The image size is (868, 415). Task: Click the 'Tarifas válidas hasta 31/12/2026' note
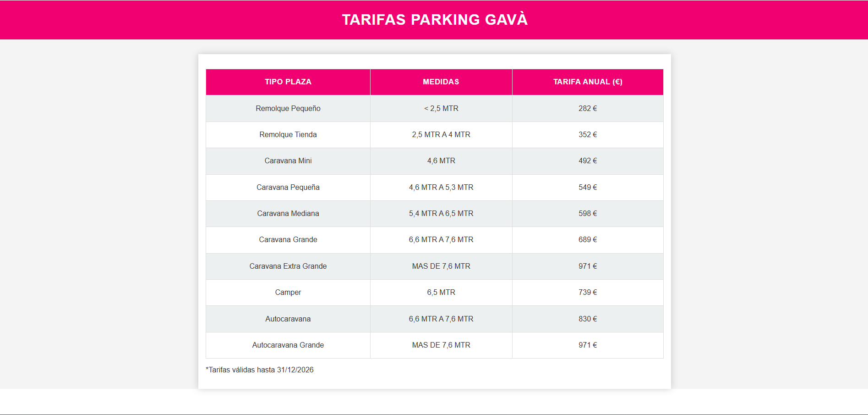260,370
